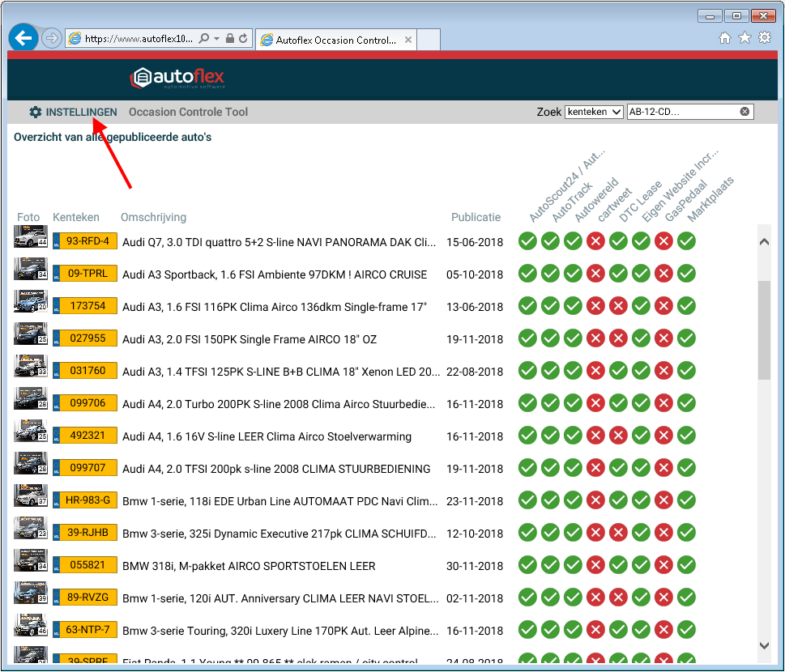Open the Audi Q7 photo thumbnail
This screenshot has width=785, height=672.
31,236
